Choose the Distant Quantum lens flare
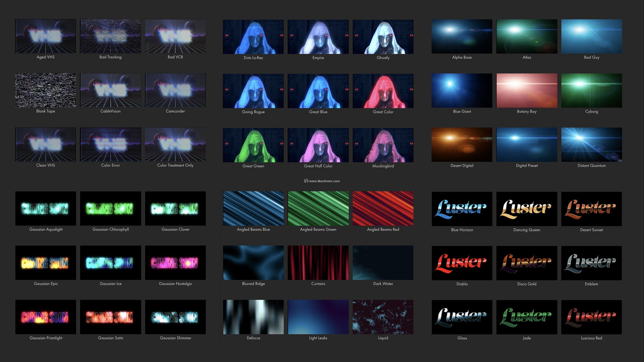 (x=591, y=145)
